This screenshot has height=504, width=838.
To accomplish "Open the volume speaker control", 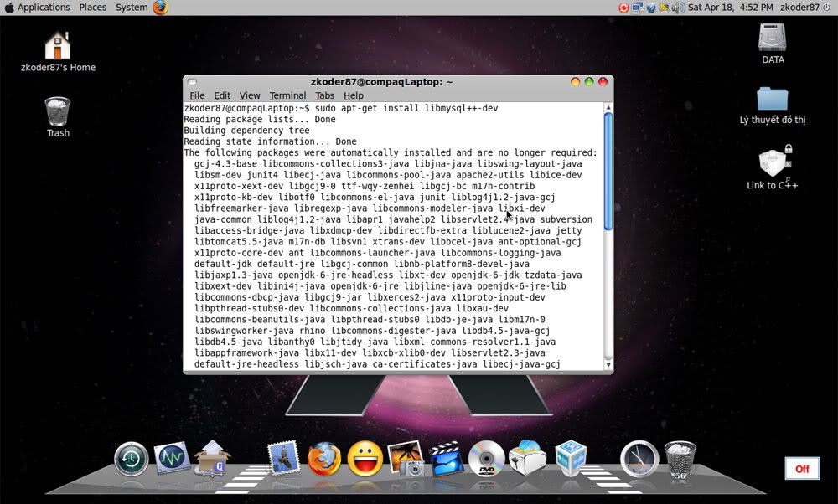I will click(678, 8).
